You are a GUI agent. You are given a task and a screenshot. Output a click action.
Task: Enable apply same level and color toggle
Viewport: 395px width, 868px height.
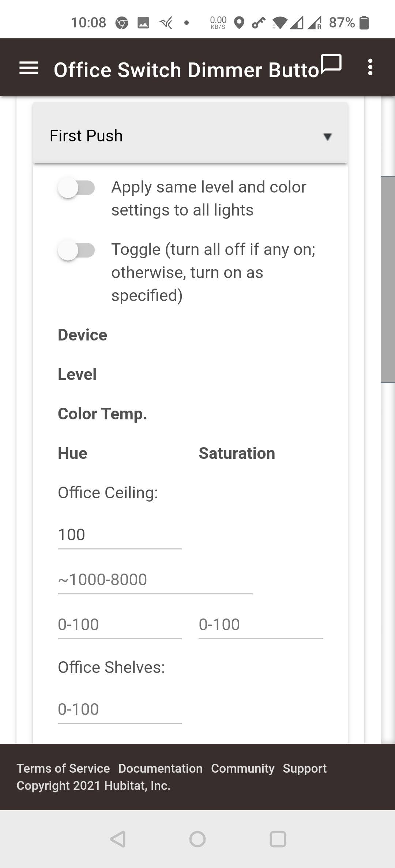coord(76,188)
